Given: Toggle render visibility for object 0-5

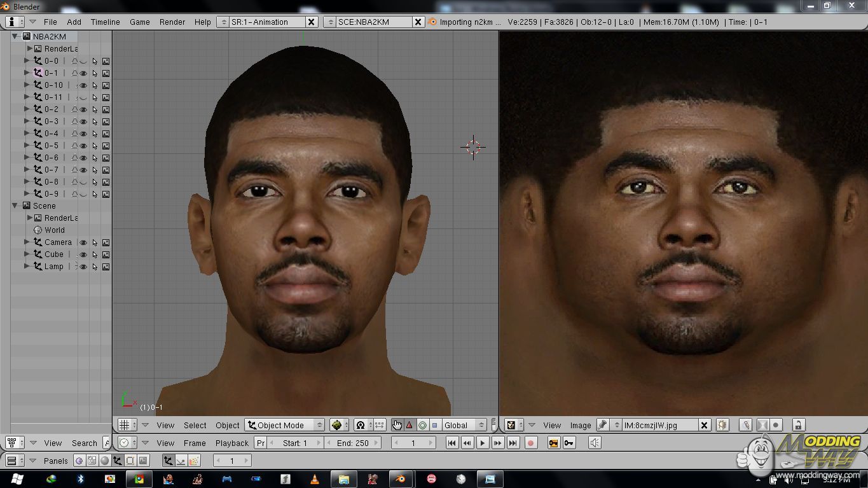Looking at the screenshot, I should (106, 146).
